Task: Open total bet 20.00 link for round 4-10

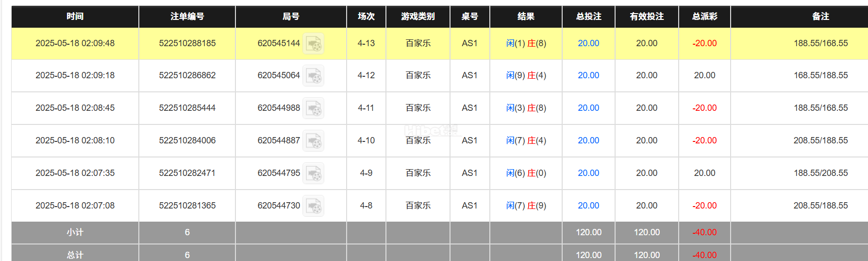Action: 588,140
